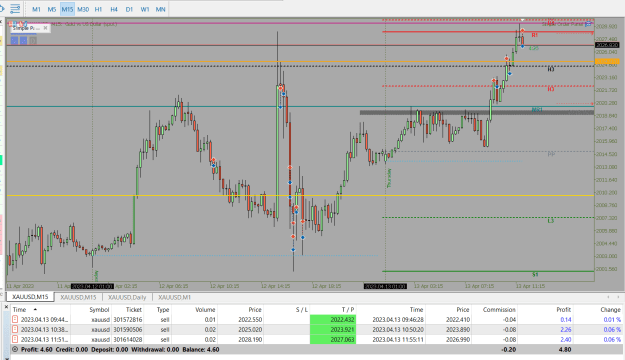The width and height of the screenshot is (625, 360).
Task: Select ticket number 301572816
Action: click(x=128, y=320)
